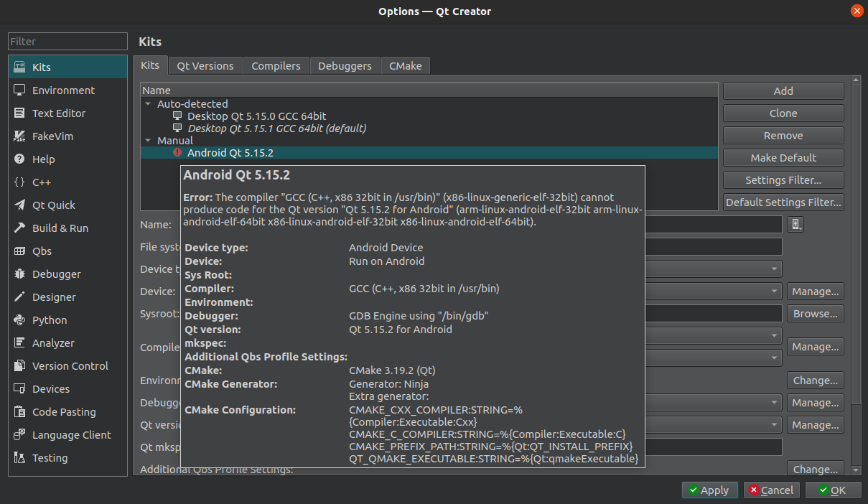Select Desktop Qt 5.15.0 GCC 64bit kit
Screen dimensions: 868x504
coord(257,116)
